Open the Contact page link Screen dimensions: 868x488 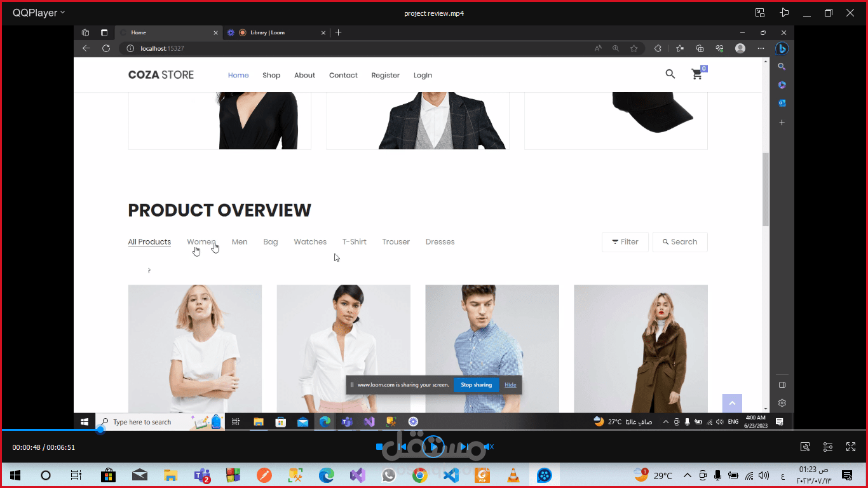(343, 75)
